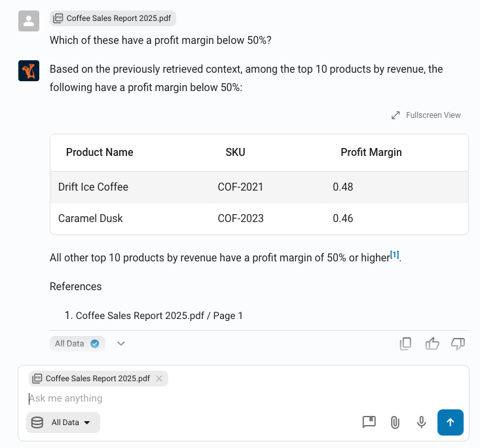Click the Product Name column header

pyautogui.click(x=100, y=153)
